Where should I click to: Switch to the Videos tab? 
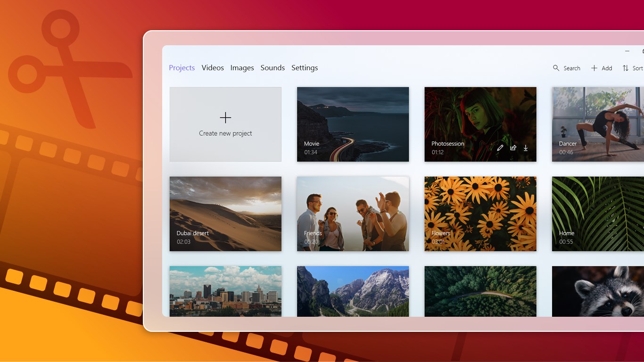tap(213, 68)
